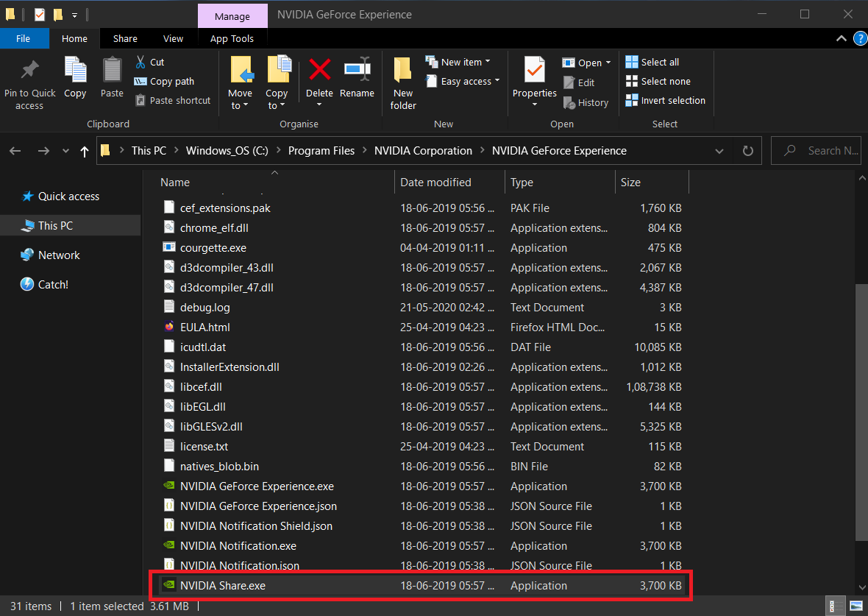Click the Manage contextual tab
The height and width of the screenshot is (616, 868).
[232, 16]
